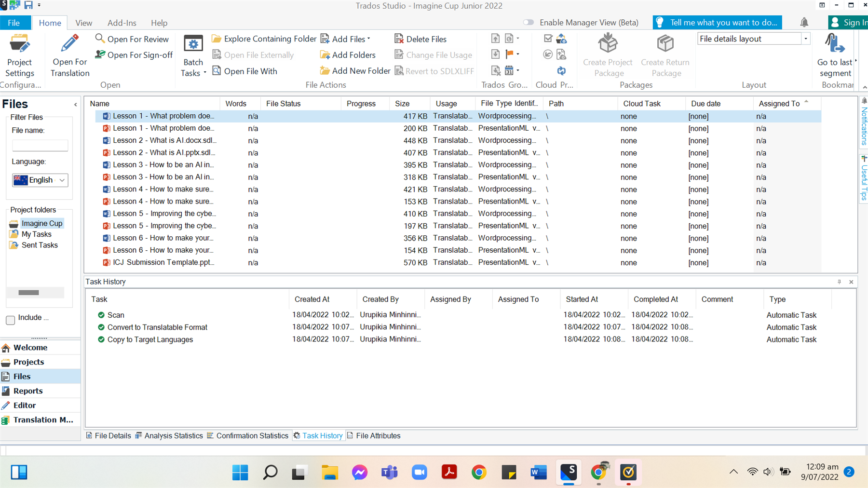Open the Batch Tasks dropdown arrow
Image resolution: width=868 pixels, height=488 pixels.
(205, 73)
